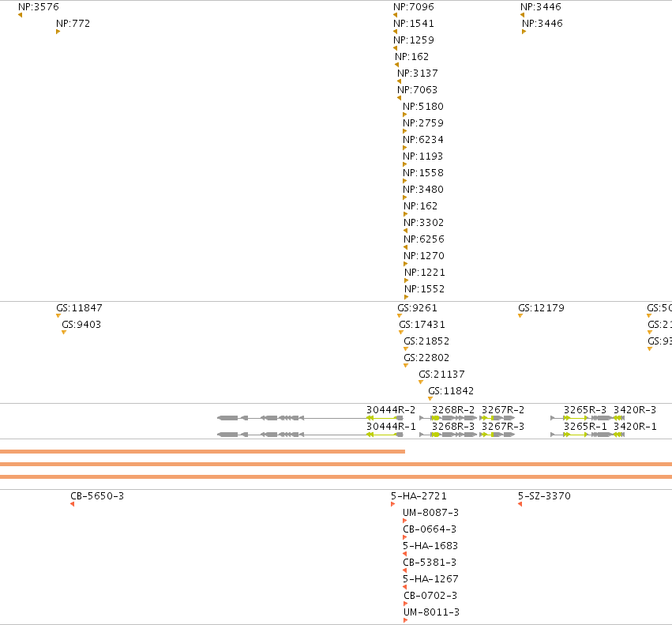
Task: Click the 3265R-3 transcript label
Action: 585,410
